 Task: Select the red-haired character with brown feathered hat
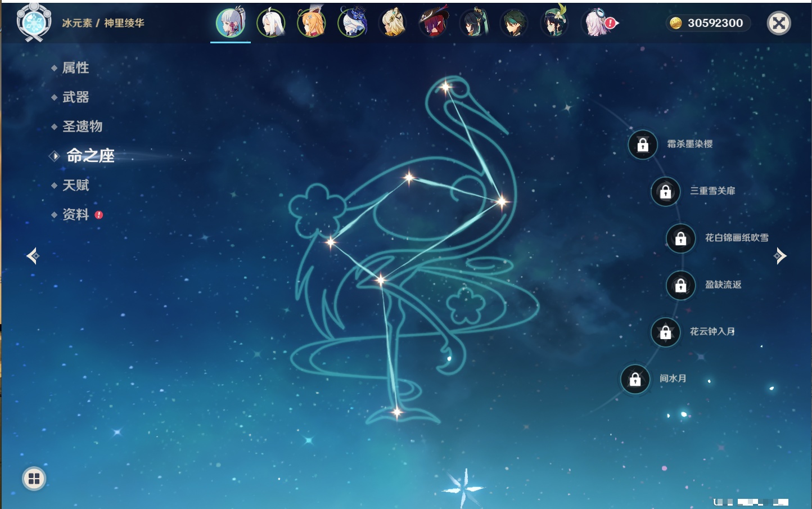[434, 23]
